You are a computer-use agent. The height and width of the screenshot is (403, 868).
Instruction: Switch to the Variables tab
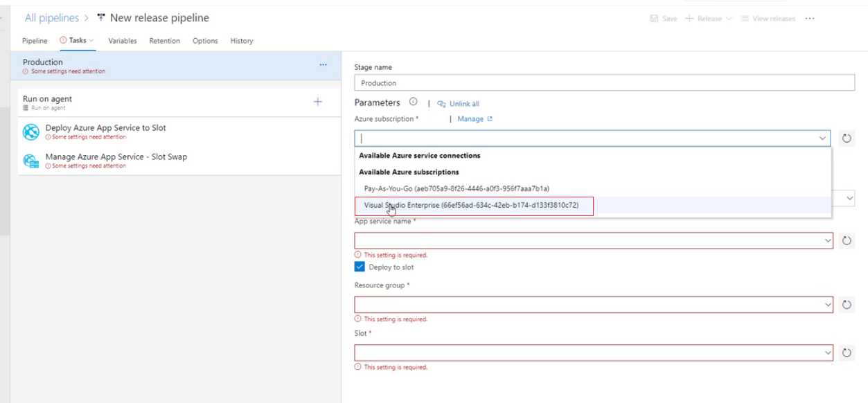[x=123, y=41]
